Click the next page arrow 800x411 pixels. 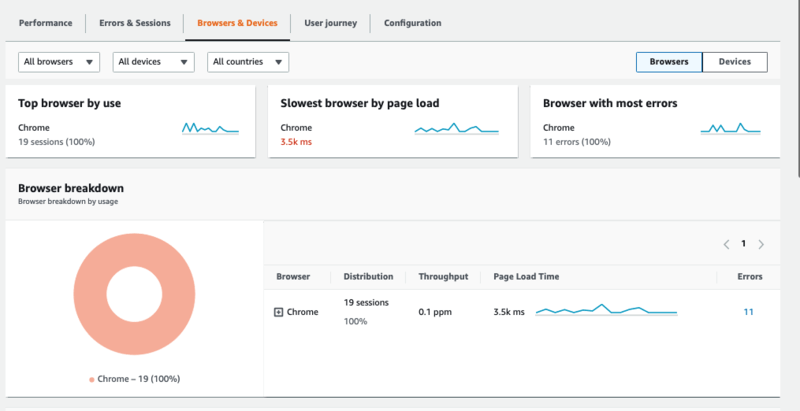(x=761, y=244)
